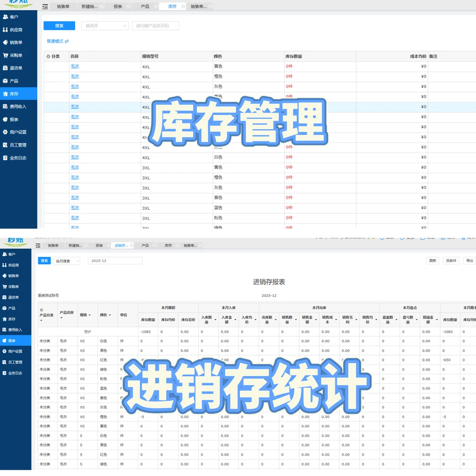Open 商户设置 in the 进销存 report screen sidebar
Screen dimensions: 476x476
coord(15,351)
